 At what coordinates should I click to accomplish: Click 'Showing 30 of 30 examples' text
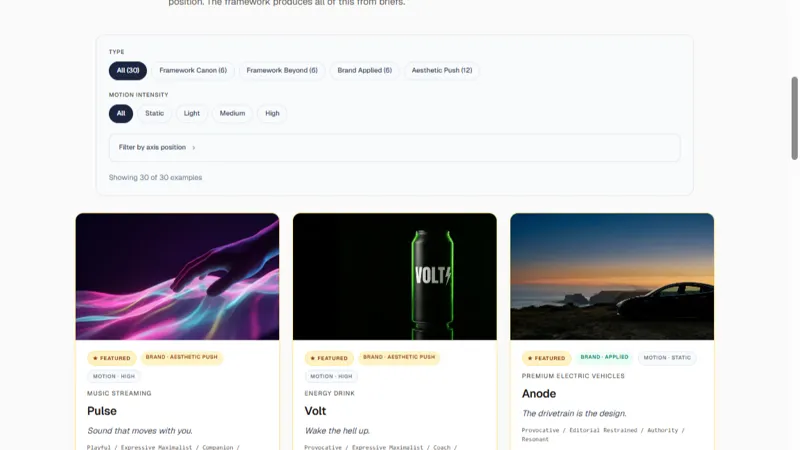155,178
